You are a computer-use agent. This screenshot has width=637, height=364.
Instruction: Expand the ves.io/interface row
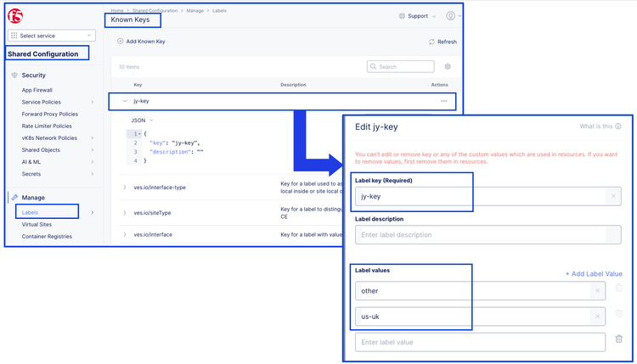(x=125, y=234)
